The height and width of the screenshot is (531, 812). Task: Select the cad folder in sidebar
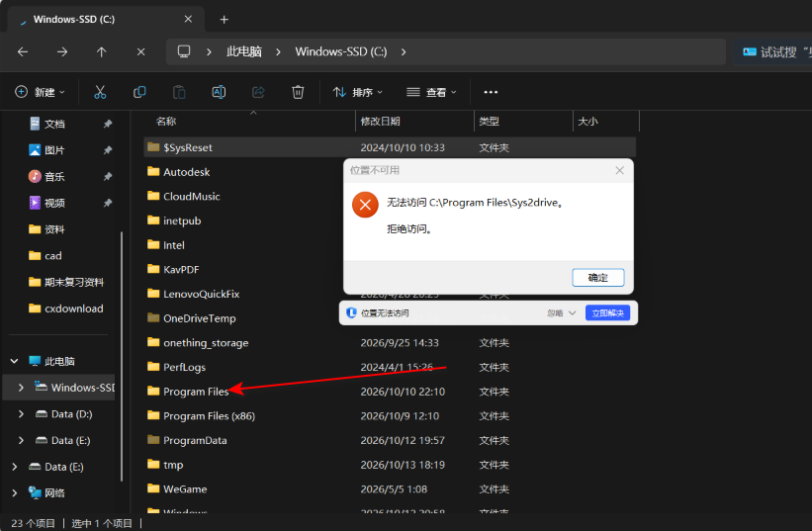click(x=52, y=256)
